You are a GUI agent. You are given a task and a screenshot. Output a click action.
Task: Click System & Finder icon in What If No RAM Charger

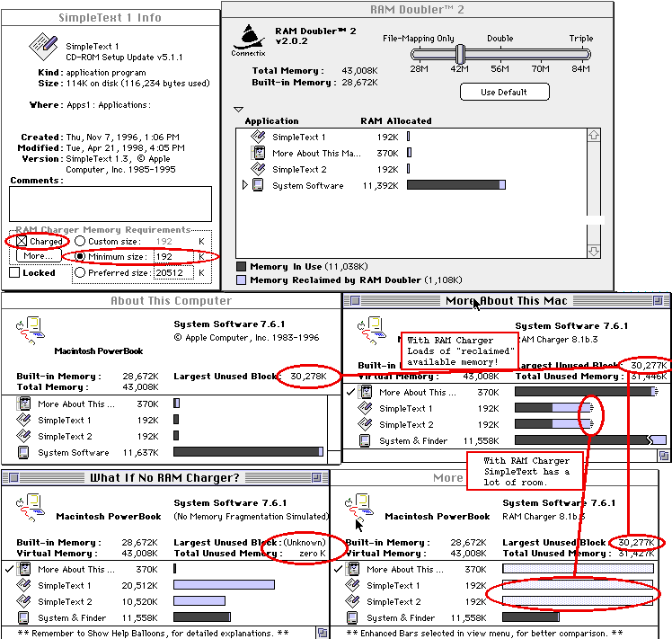click(23, 617)
